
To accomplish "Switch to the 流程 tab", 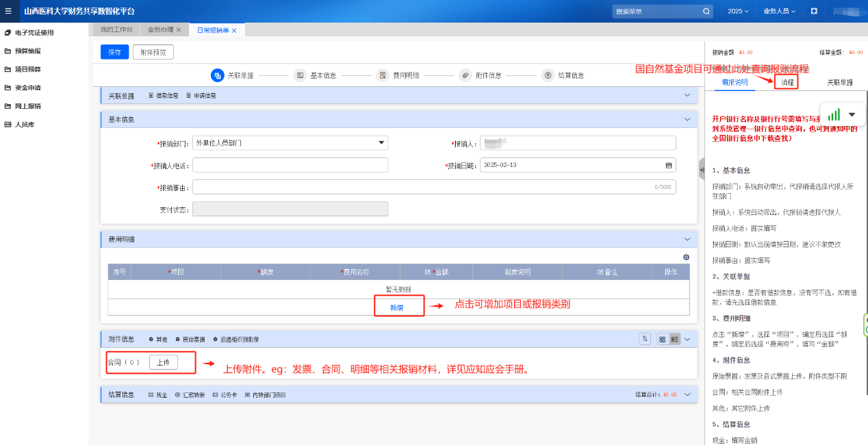I will point(787,82).
